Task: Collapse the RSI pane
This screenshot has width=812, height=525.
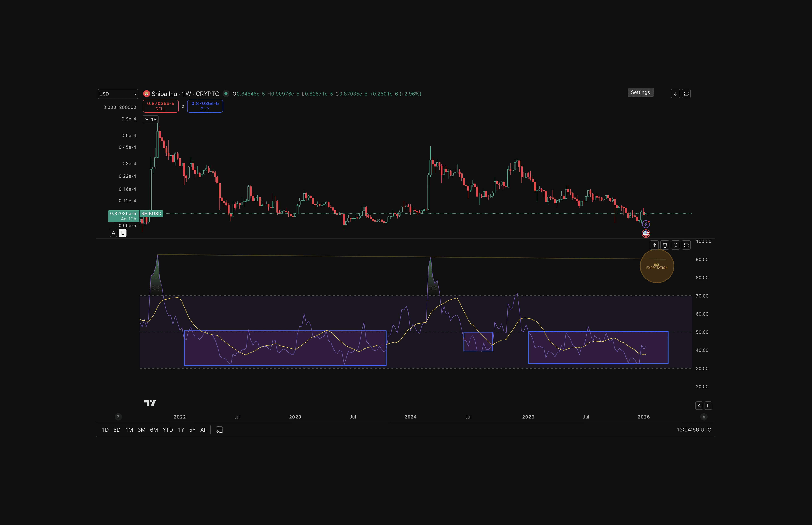Action: pyautogui.click(x=675, y=245)
